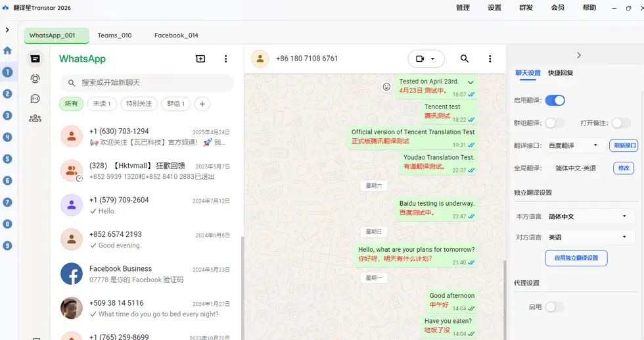The width and height of the screenshot is (644, 340).
Task: Select account slot number 5
Action: point(7,158)
